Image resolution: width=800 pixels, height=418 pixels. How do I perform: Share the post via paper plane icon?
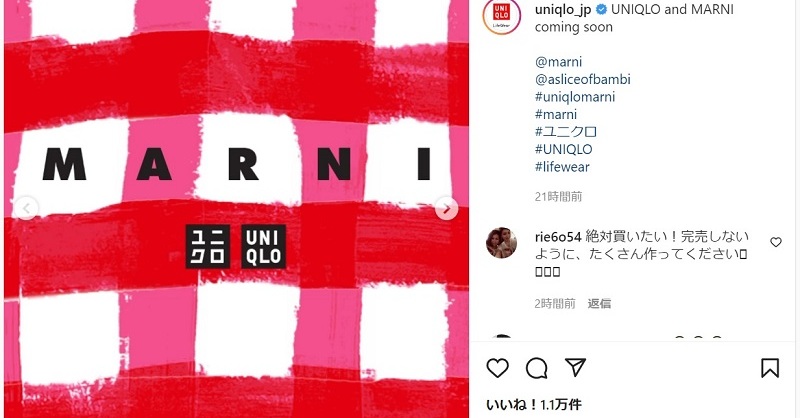(575, 367)
